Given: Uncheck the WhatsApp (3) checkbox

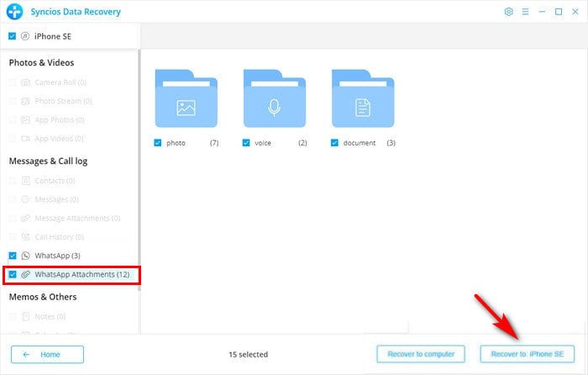Looking at the screenshot, I should click(x=13, y=256).
